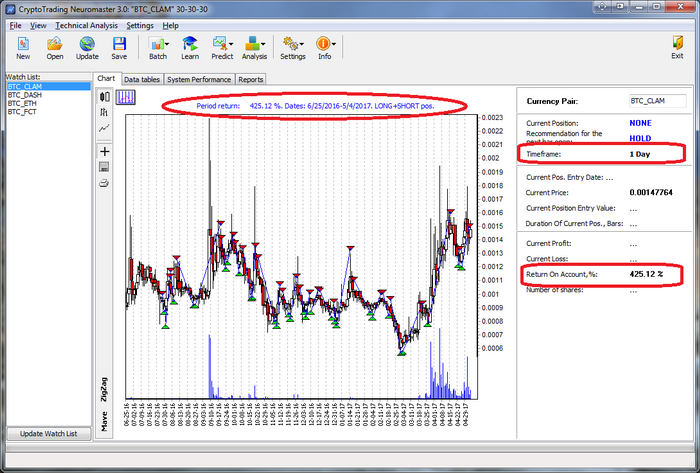Click the Return On Account 425.12 % value
Image resolution: width=700 pixels, height=473 pixels.
pos(646,274)
